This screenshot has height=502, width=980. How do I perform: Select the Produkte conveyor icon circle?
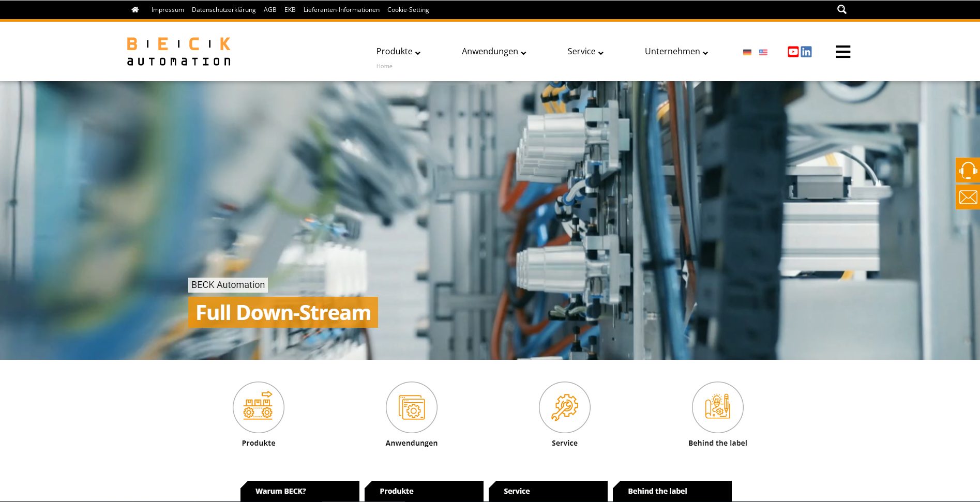[x=258, y=407]
